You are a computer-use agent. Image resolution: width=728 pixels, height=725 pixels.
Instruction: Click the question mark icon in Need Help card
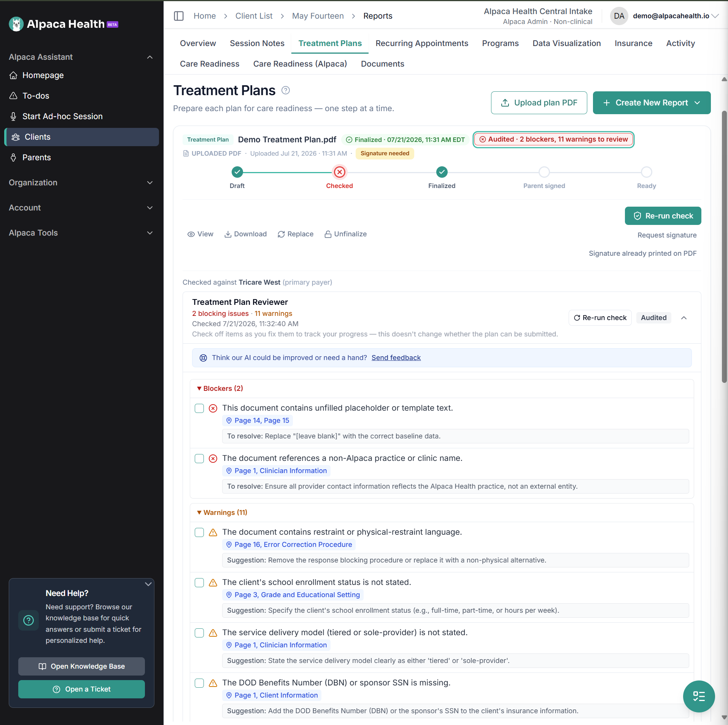click(x=29, y=620)
